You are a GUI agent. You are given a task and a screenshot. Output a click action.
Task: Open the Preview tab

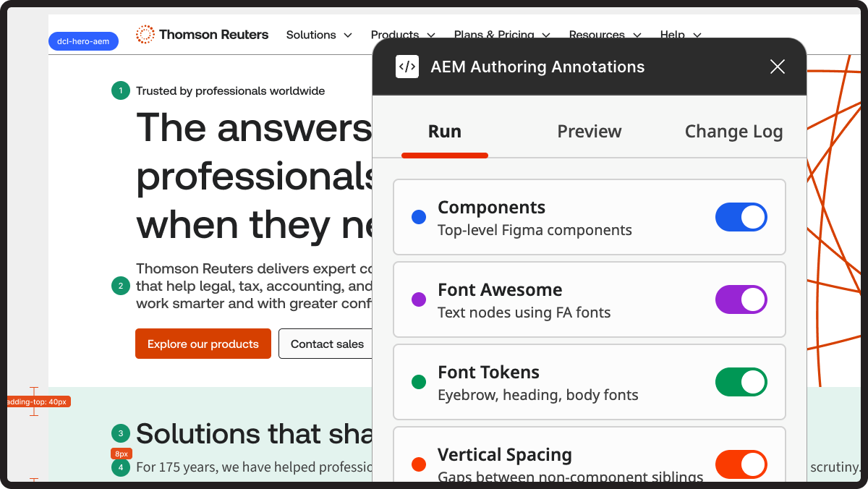(590, 132)
